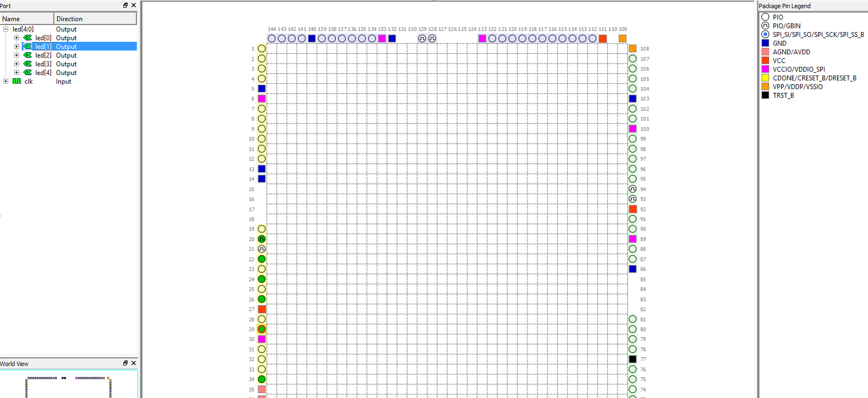Click the GND package pin 103
The height and width of the screenshot is (398, 868).
tap(633, 98)
